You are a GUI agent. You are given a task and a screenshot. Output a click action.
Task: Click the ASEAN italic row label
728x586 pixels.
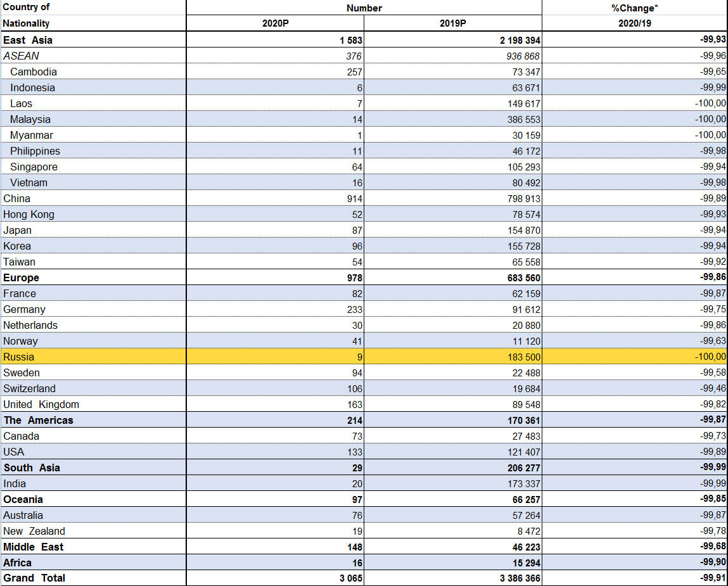pos(21,56)
